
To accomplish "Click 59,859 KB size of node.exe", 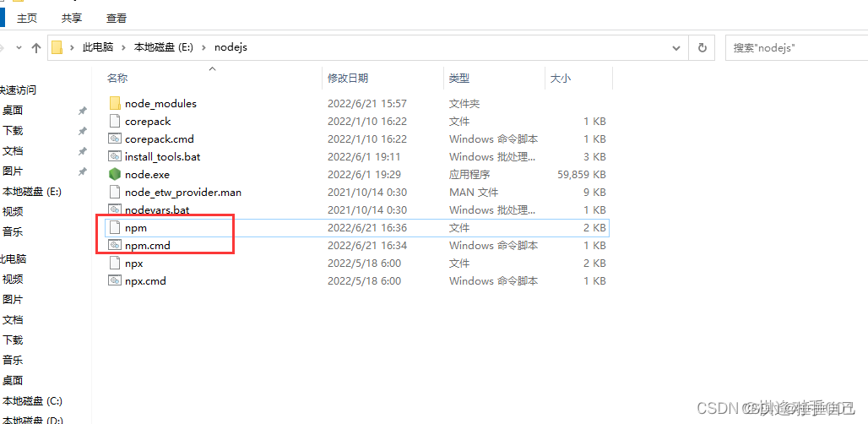I will point(582,174).
